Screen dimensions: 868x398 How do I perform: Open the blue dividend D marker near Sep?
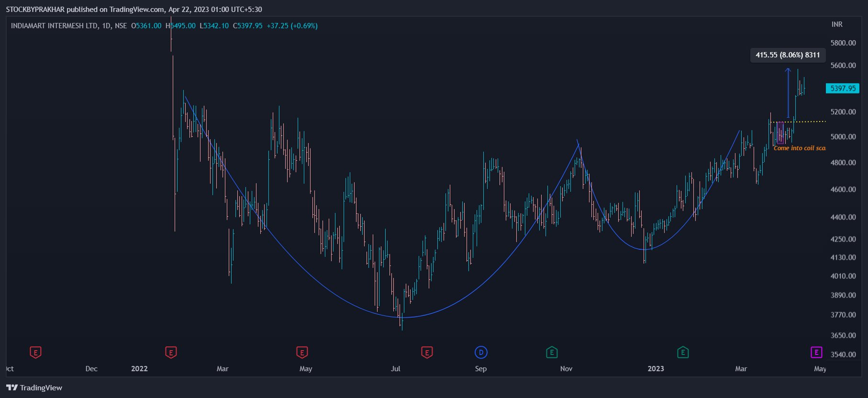[481, 353]
